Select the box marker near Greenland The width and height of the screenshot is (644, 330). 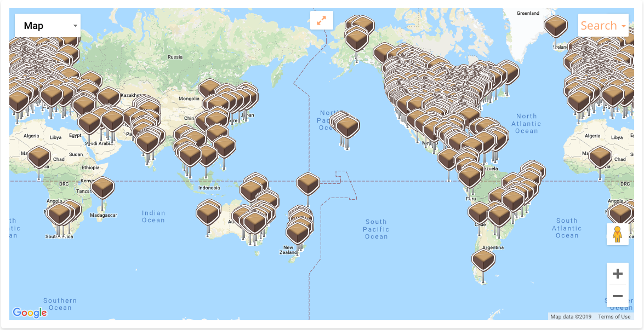click(556, 27)
